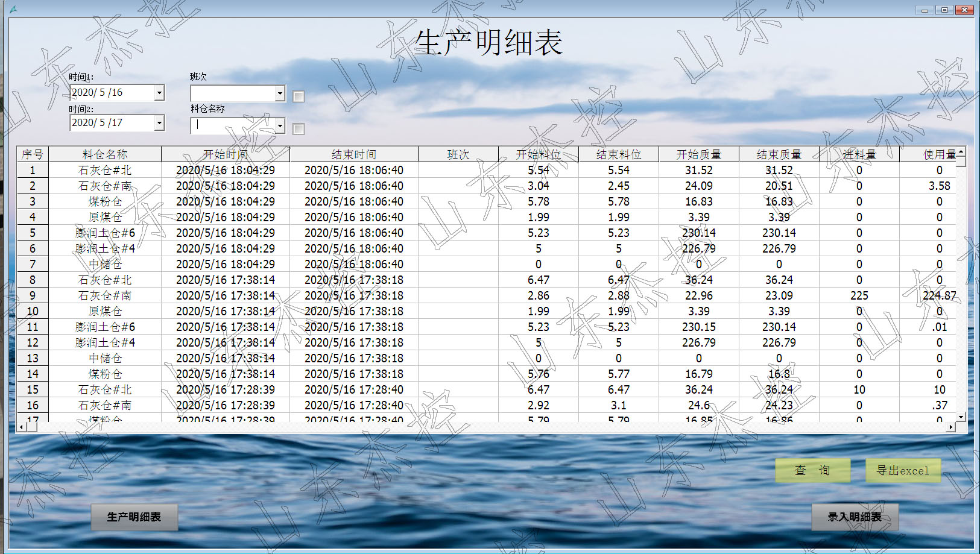Click the 结束料位 column header
The height and width of the screenshot is (554, 980).
(619, 154)
